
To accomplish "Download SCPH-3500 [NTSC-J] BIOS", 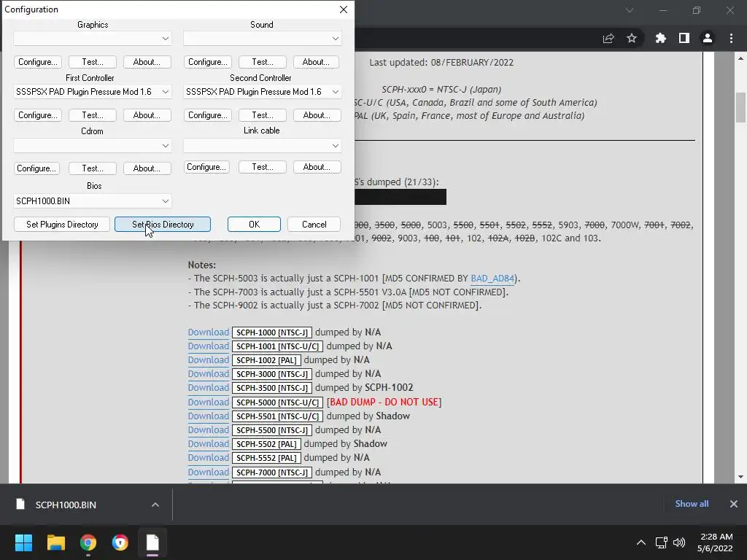I will [208, 387].
